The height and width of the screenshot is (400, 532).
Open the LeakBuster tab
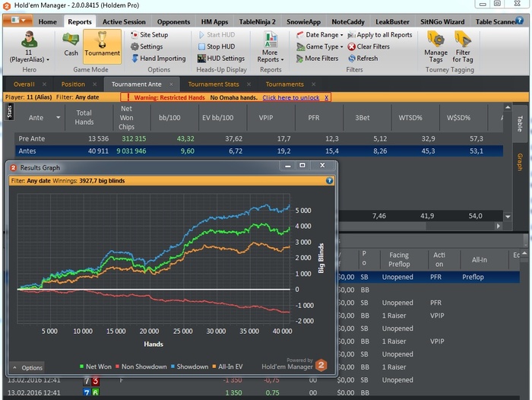[392, 22]
